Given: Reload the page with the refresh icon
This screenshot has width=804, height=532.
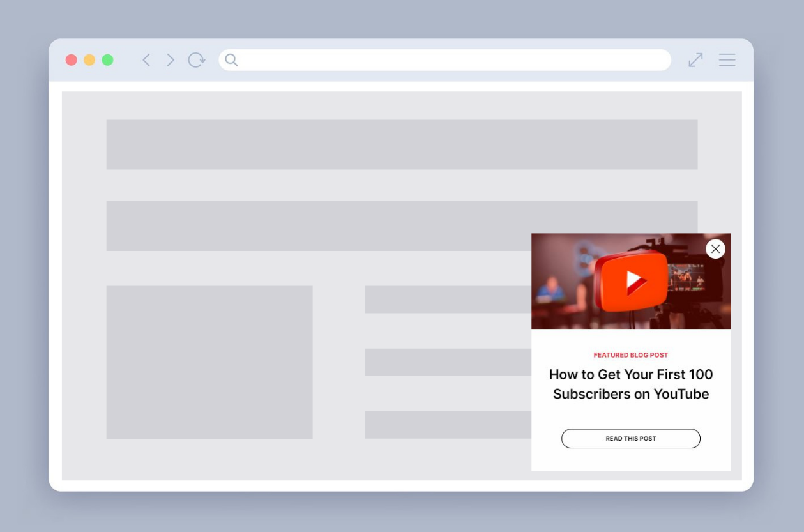Looking at the screenshot, I should [197, 60].
